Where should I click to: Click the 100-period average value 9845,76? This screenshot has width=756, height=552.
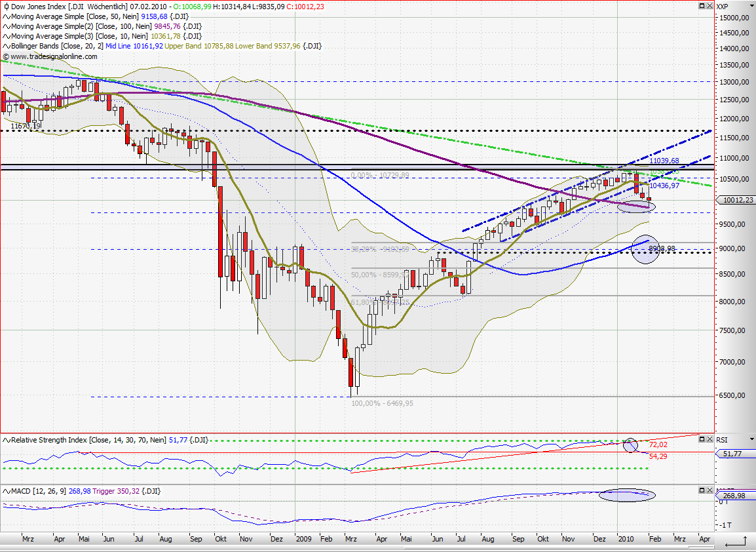click(x=167, y=26)
